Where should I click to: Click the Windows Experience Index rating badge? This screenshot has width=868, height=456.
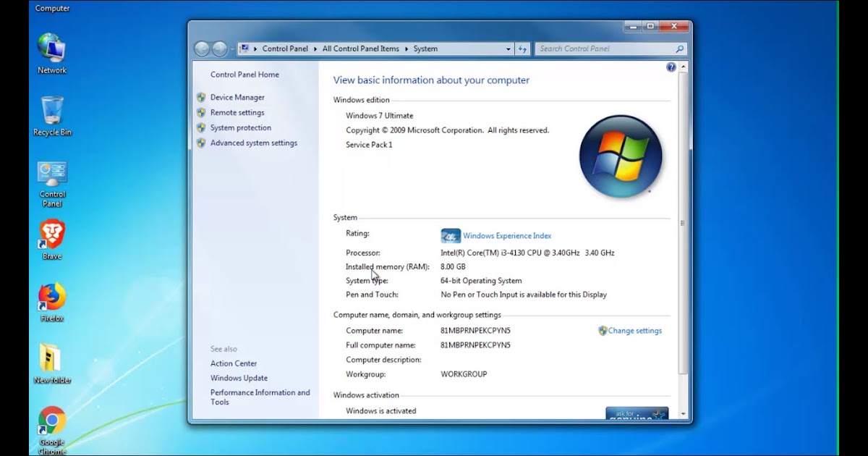[x=451, y=236]
